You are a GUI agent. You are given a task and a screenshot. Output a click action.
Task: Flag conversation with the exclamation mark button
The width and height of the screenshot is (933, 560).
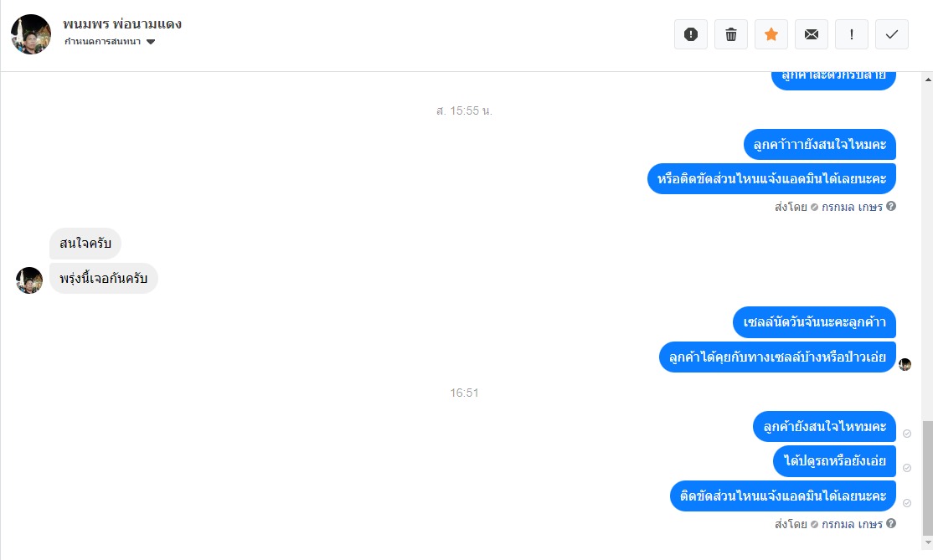click(x=852, y=34)
